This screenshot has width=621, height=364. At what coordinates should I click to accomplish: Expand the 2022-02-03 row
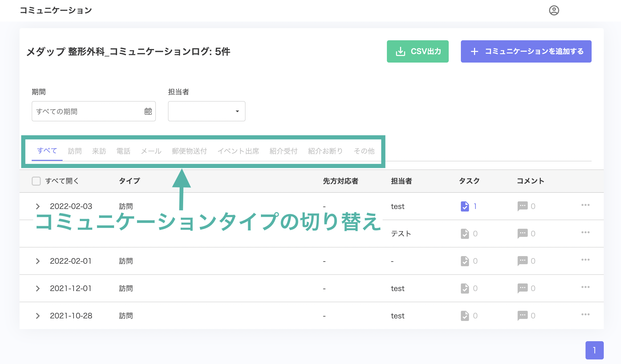pyautogui.click(x=38, y=206)
